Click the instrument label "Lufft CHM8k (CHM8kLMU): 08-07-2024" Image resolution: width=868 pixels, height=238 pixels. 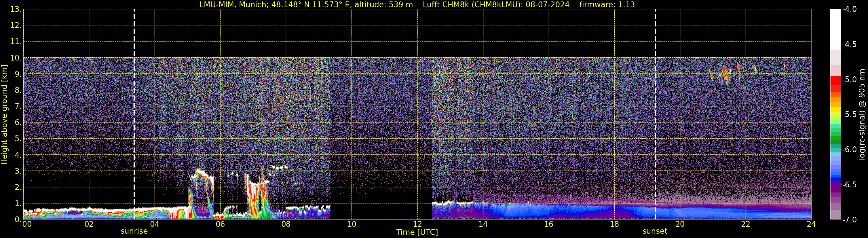tap(496, 5)
